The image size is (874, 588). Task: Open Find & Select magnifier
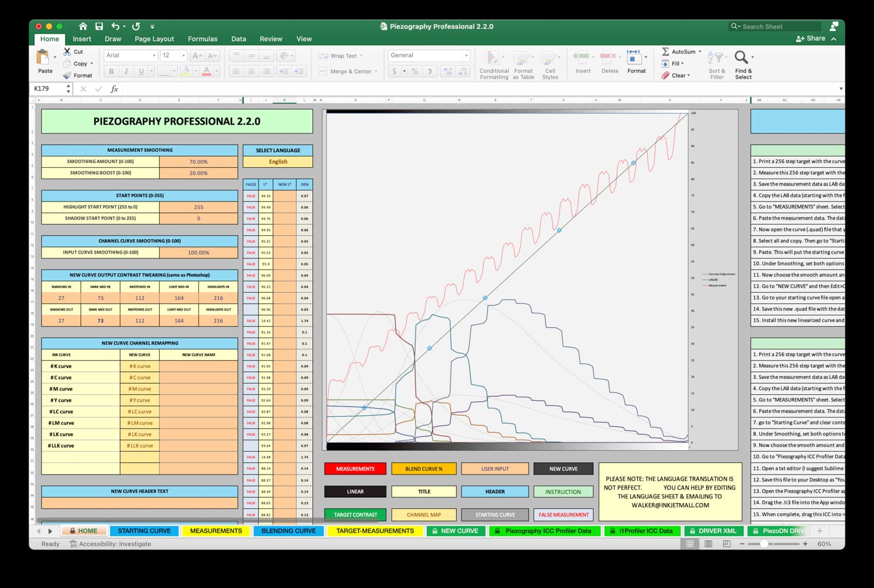[741, 57]
